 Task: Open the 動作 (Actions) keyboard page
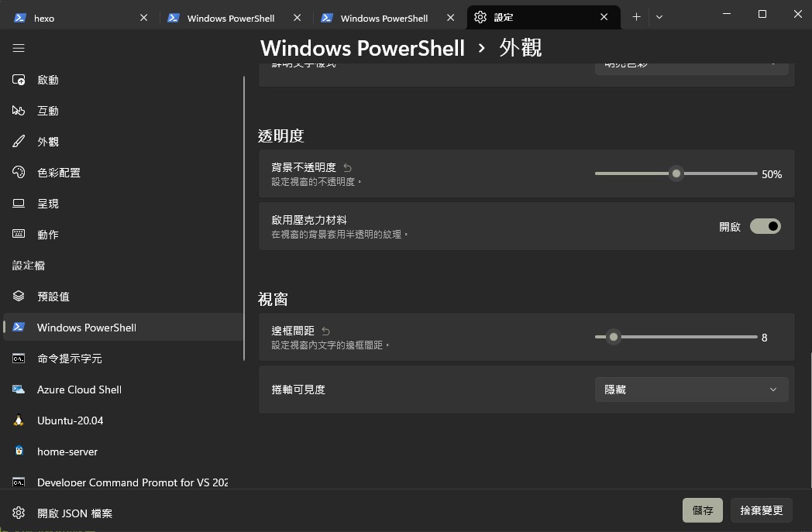click(x=48, y=235)
